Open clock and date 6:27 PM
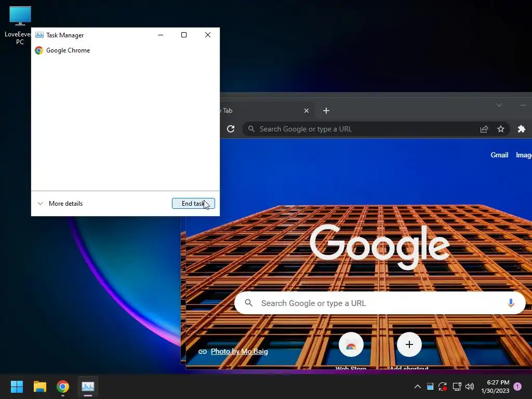 pyautogui.click(x=495, y=387)
